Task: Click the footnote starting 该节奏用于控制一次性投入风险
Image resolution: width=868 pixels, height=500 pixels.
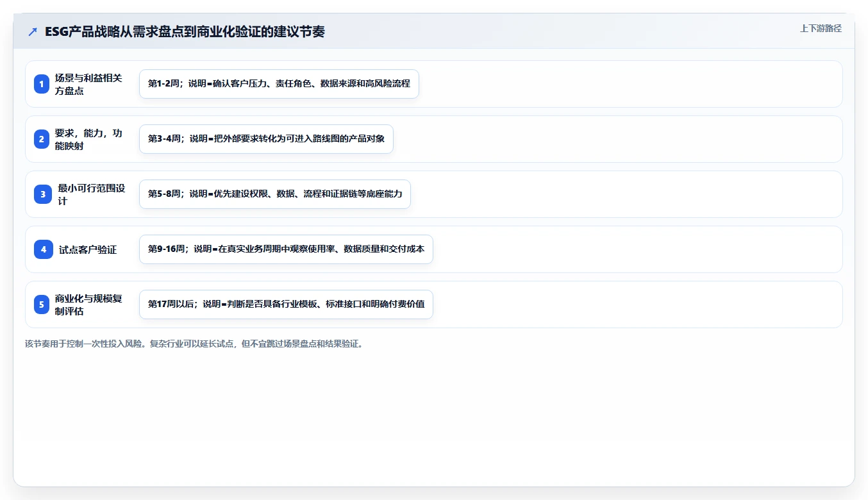Action: click(x=195, y=344)
